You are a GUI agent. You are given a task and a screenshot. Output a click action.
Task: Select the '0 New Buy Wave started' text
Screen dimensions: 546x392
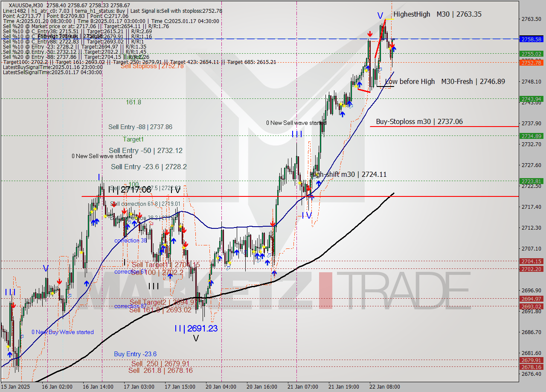[x=63, y=332]
